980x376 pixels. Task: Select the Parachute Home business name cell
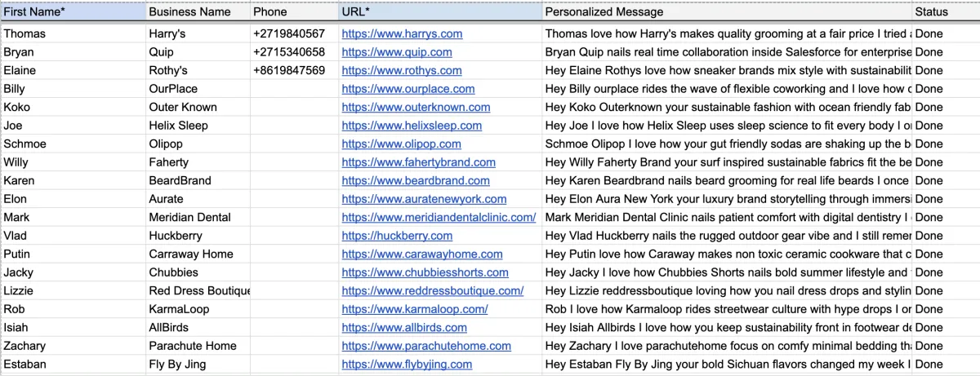click(198, 346)
